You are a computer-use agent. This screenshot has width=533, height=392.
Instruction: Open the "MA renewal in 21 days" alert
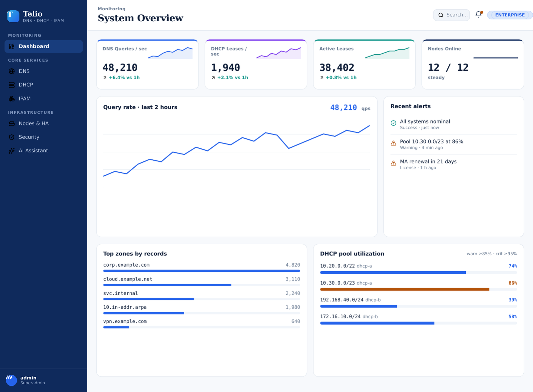point(454,164)
